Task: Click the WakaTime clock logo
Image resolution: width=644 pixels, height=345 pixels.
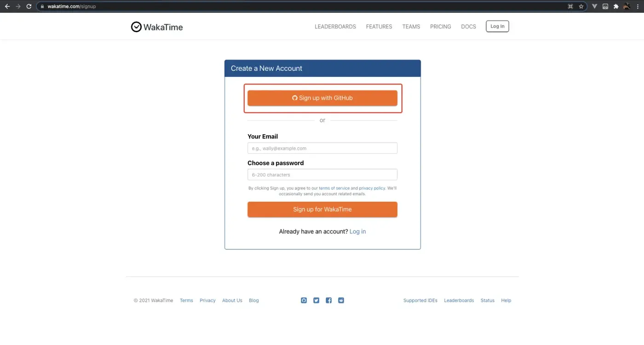Action: (136, 27)
